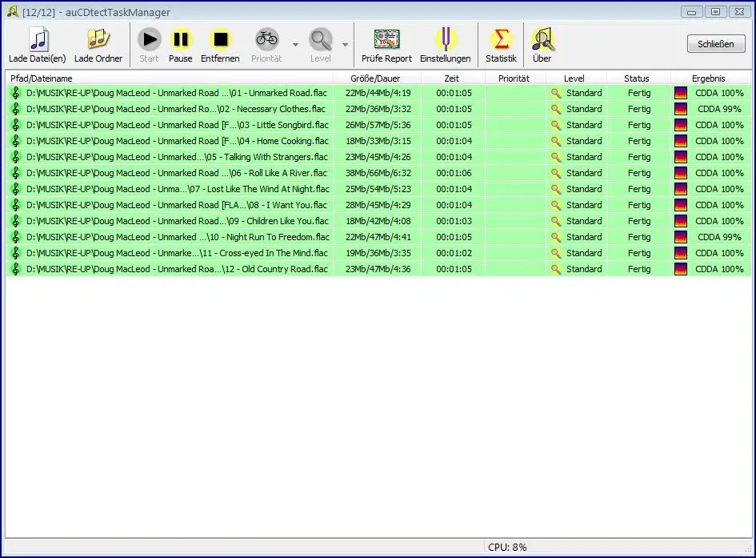Click the Lade Datei(en) music note icon
The width and height of the screenshot is (756, 558).
point(38,39)
